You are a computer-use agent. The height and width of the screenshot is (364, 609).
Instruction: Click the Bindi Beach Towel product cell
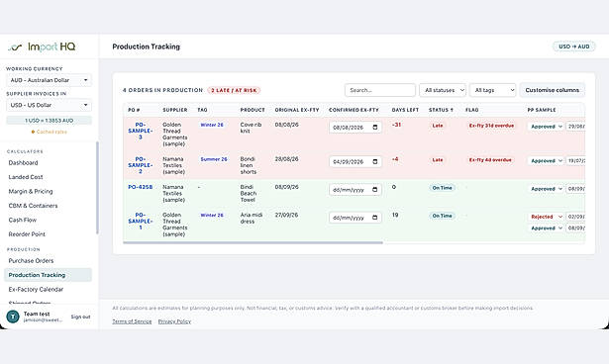pos(249,193)
